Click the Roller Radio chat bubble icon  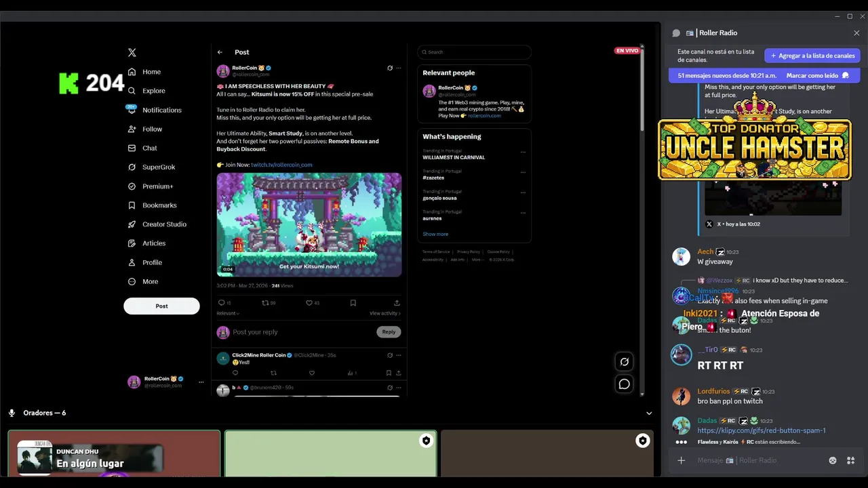point(676,33)
